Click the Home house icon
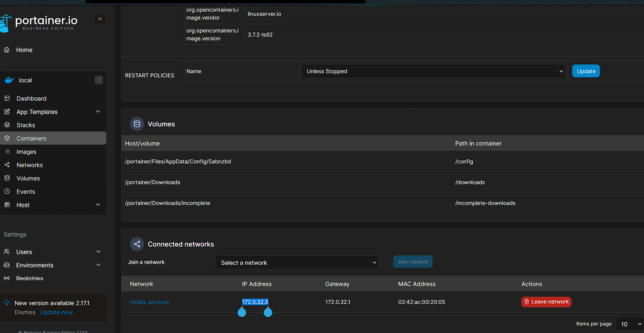Screen dimensions: 644x333 7,49
